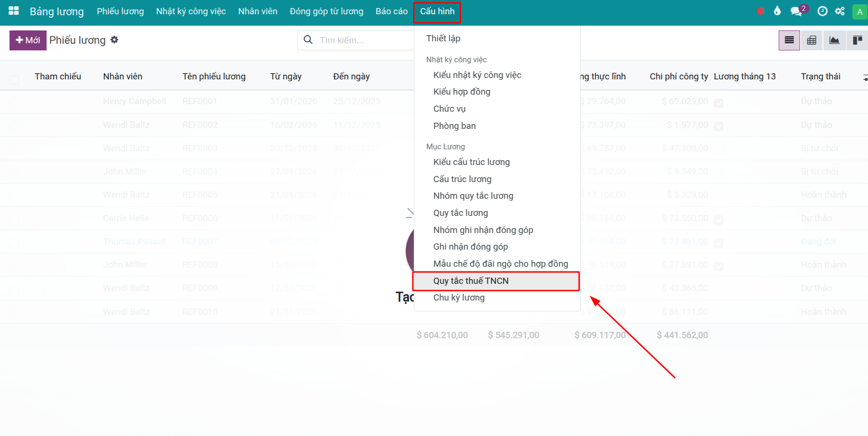Open the chat messages icon with badge
The height and width of the screenshot is (436, 868).
pyautogui.click(x=796, y=11)
